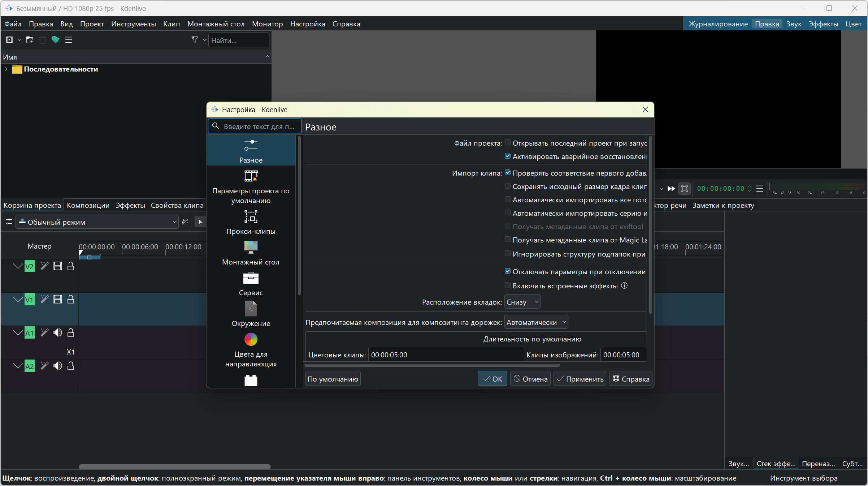
Task: Click the timeline settings sliders icon
Action: [9, 222]
